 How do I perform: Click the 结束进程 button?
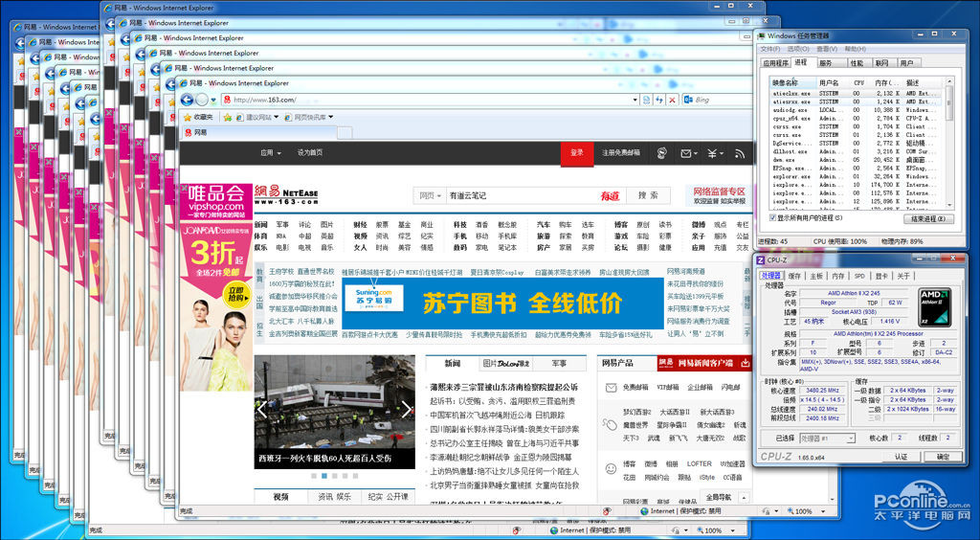[x=928, y=218]
